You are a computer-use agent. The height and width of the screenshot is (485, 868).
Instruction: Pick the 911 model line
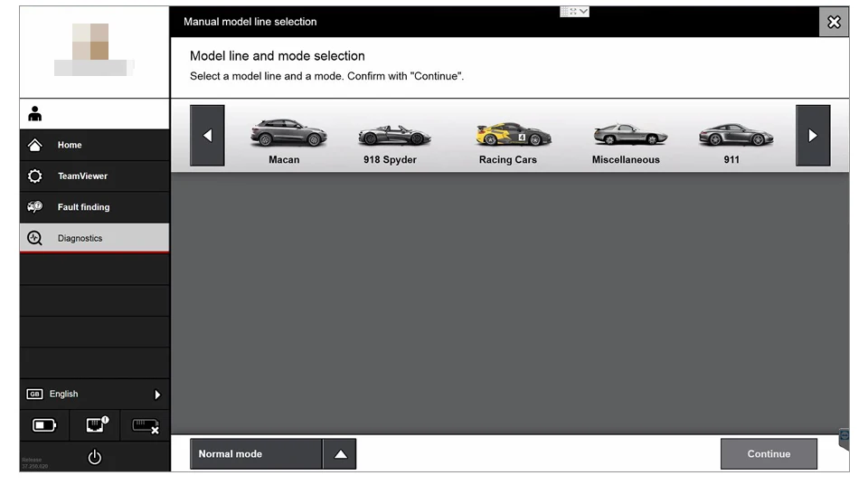(x=735, y=143)
